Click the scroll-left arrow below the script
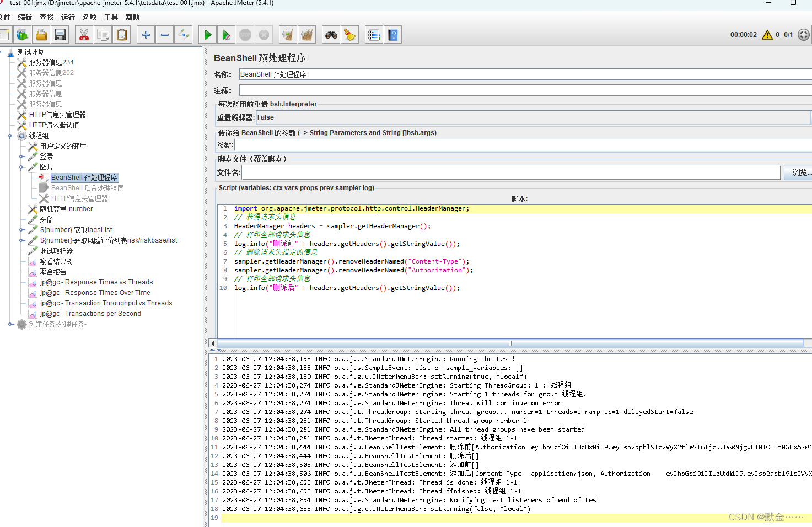The image size is (812, 527). [213, 343]
